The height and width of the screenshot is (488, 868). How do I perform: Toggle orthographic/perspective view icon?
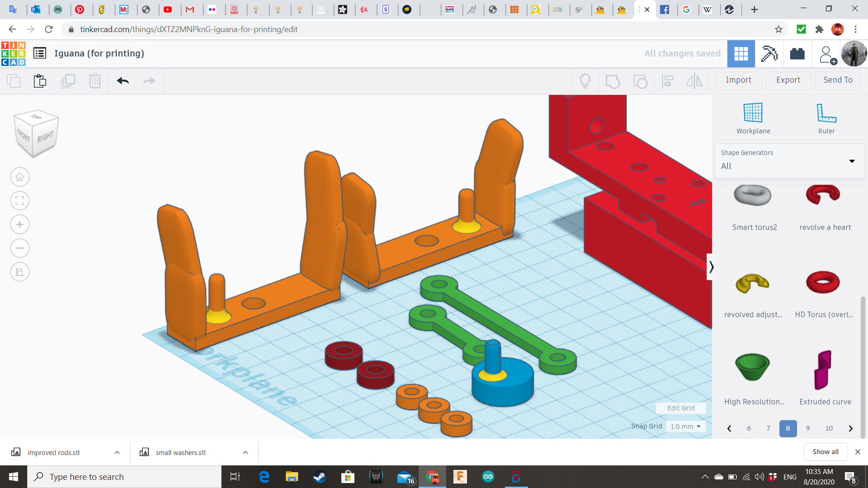click(20, 272)
